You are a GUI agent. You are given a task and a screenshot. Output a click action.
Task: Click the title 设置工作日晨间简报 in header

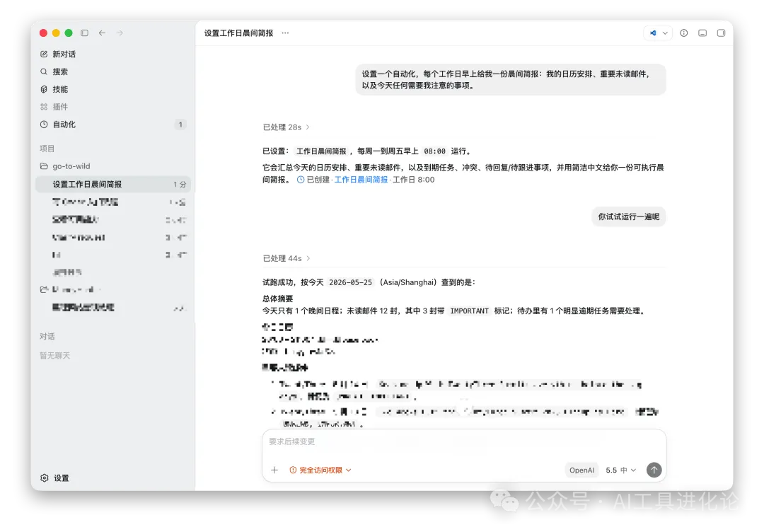[239, 33]
